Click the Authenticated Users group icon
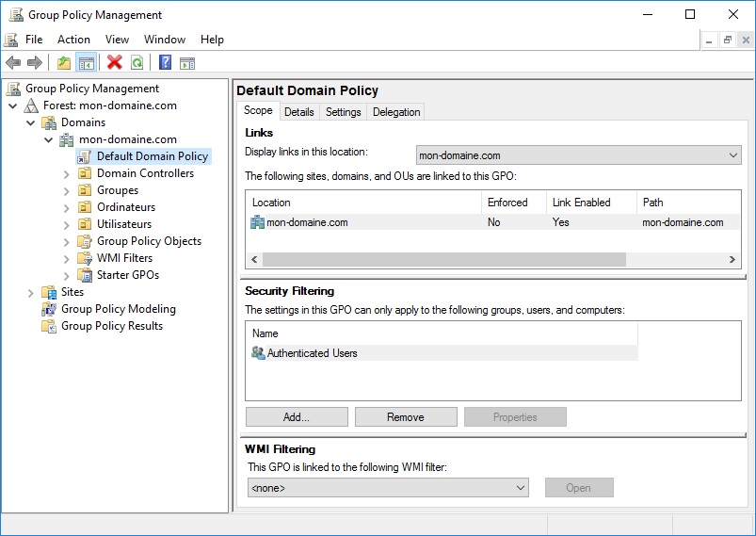 click(x=258, y=352)
